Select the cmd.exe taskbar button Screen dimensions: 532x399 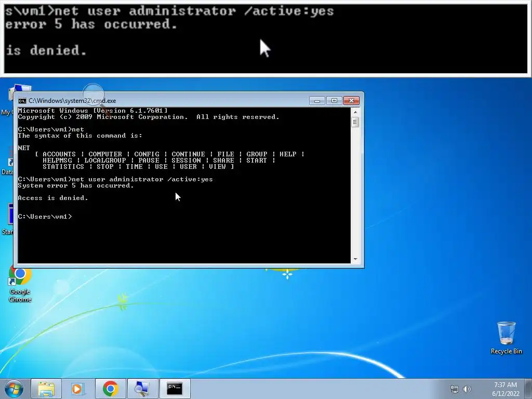pyautogui.click(x=175, y=389)
